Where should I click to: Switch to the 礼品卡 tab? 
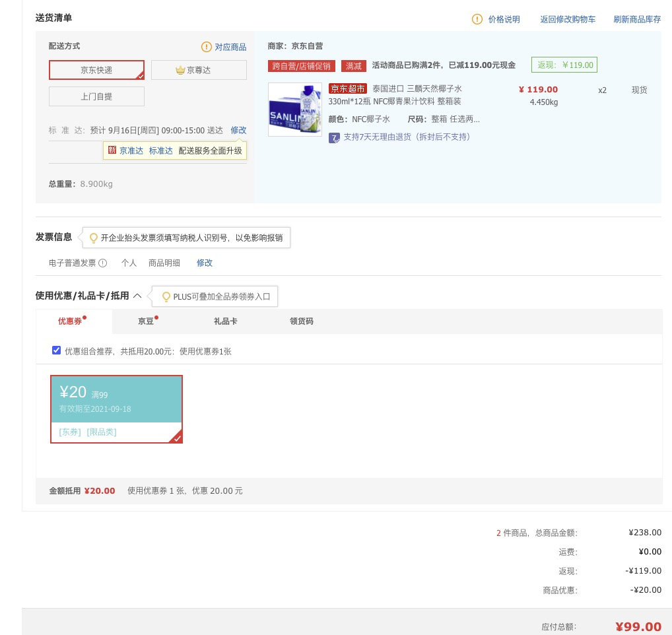225,321
